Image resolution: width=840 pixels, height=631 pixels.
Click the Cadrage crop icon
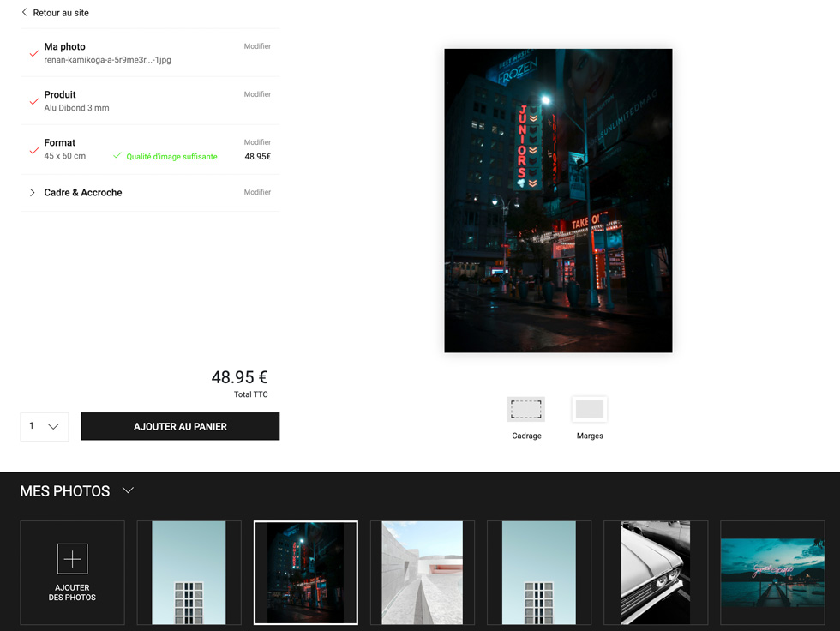(526, 409)
